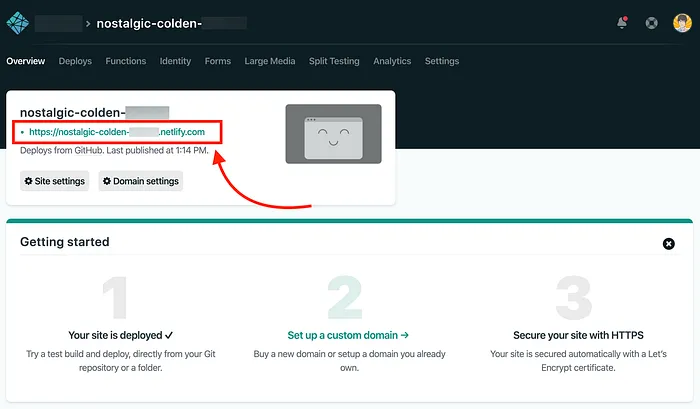This screenshot has width=700, height=409.
Task: Open the Forms tab
Action: click(x=217, y=61)
